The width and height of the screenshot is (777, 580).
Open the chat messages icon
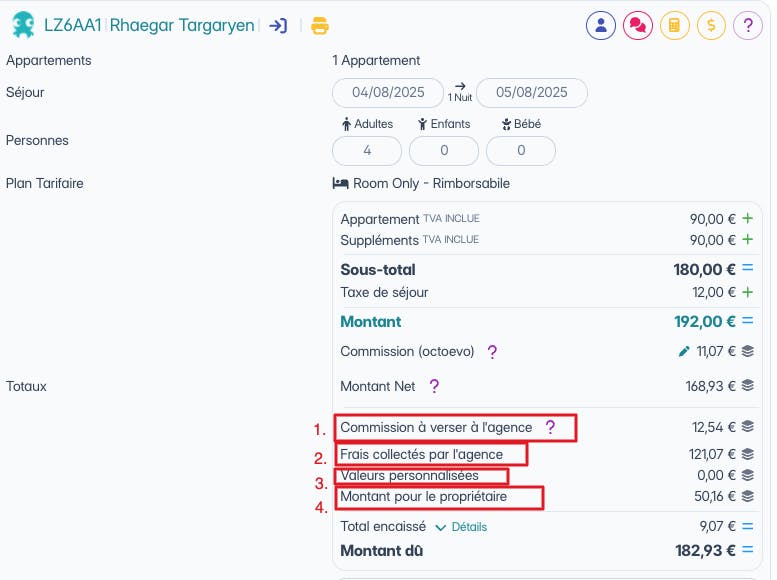click(x=637, y=25)
